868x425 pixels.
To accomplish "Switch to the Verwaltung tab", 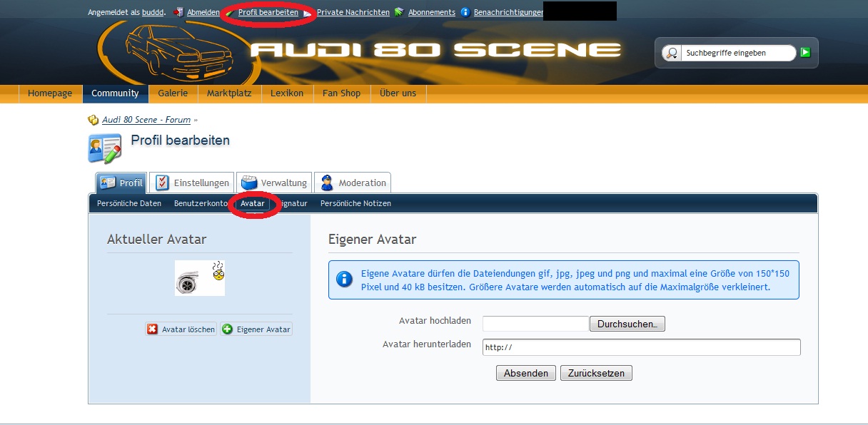I will [274, 183].
